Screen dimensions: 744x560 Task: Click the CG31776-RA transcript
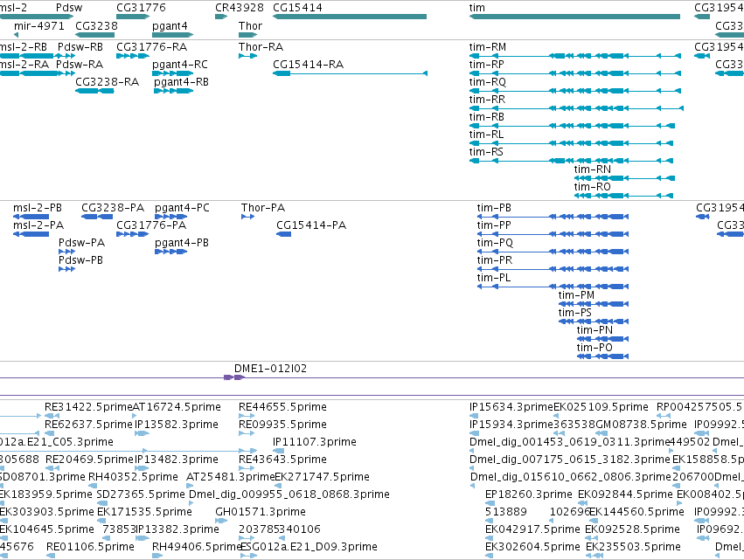[x=133, y=56]
